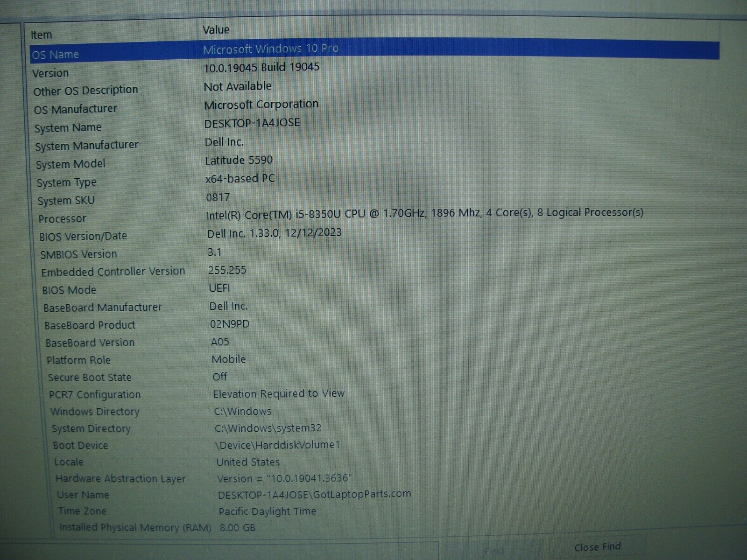Click the '255.255' value
The image size is (747, 560).
point(227,270)
